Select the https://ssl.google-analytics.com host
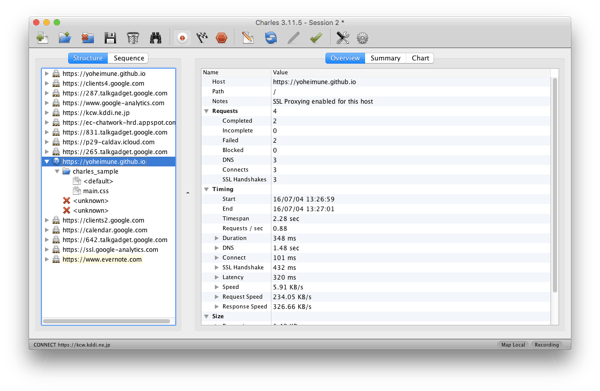The image size is (600, 391). [110, 249]
